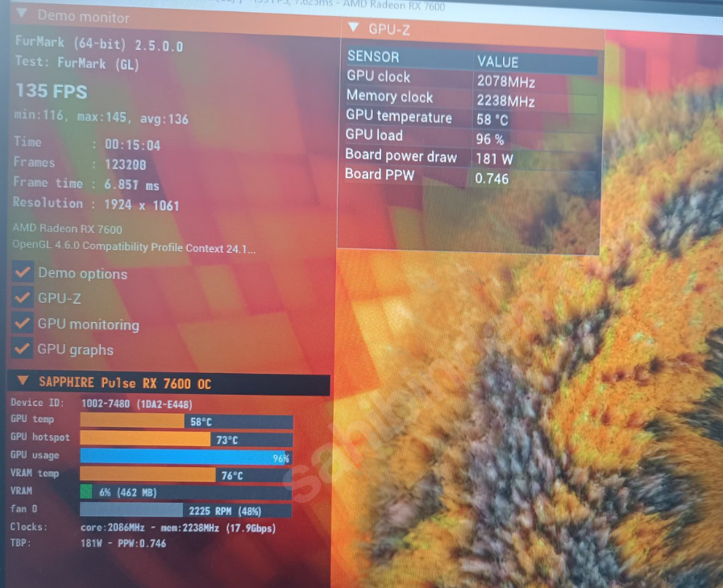Toggle the GPU graphs checkbox
Image resolution: width=723 pixels, height=588 pixels.
click(x=22, y=349)
